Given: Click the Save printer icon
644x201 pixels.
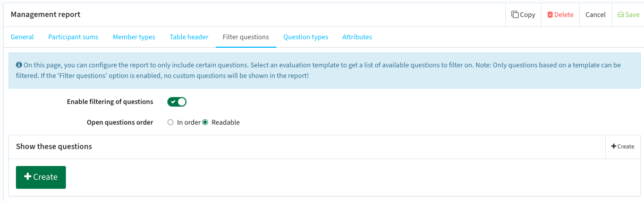Looking at the screenshot, I should tap(620, 15).
